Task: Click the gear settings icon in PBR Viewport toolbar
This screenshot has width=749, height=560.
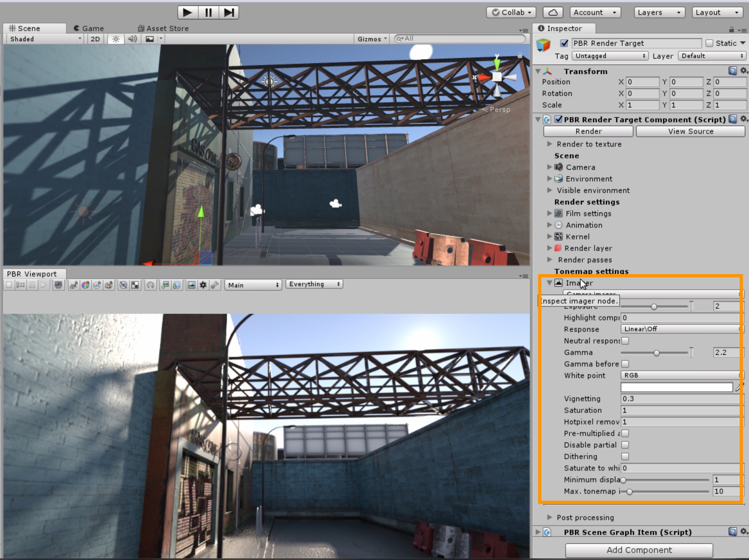Action: (203, 285)
